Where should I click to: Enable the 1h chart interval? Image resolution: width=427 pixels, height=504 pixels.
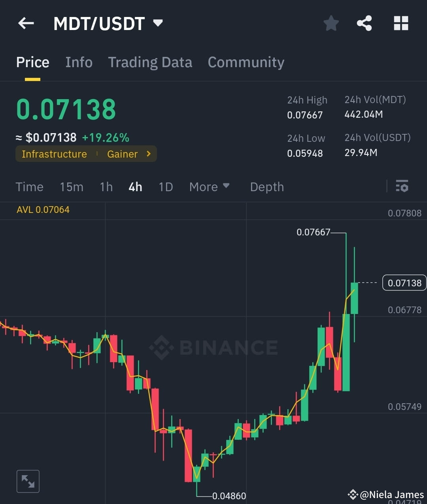tap(106, 187)
